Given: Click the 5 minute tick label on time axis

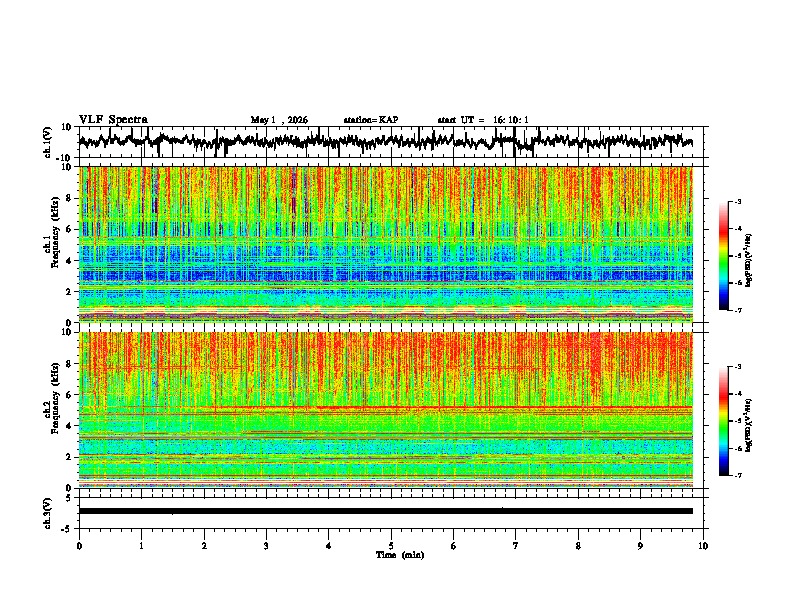Looking at the screenshot, I should click(x=391, y=546).
